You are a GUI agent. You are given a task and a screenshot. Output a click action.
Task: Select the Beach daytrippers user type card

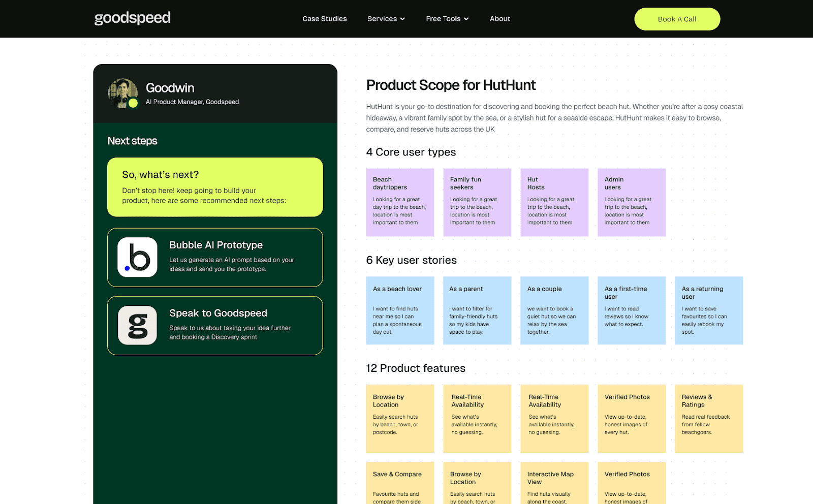(400, 202)
